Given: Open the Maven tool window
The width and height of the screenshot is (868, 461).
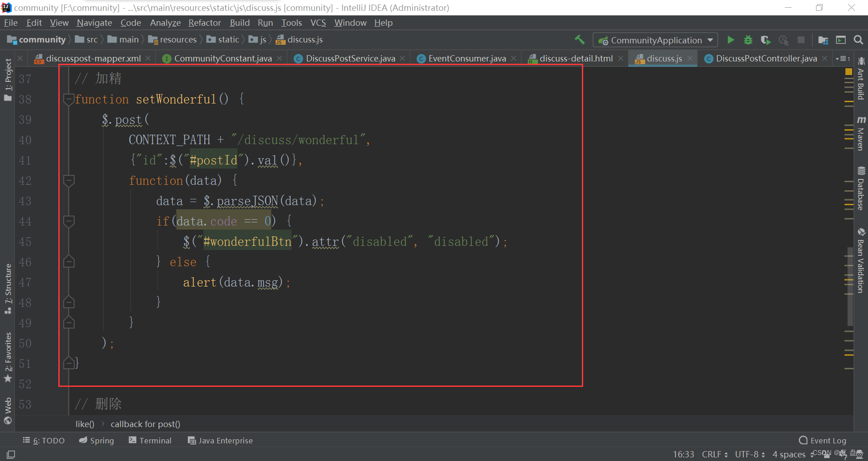Looking at the screenshot, I should click(861, 133).
